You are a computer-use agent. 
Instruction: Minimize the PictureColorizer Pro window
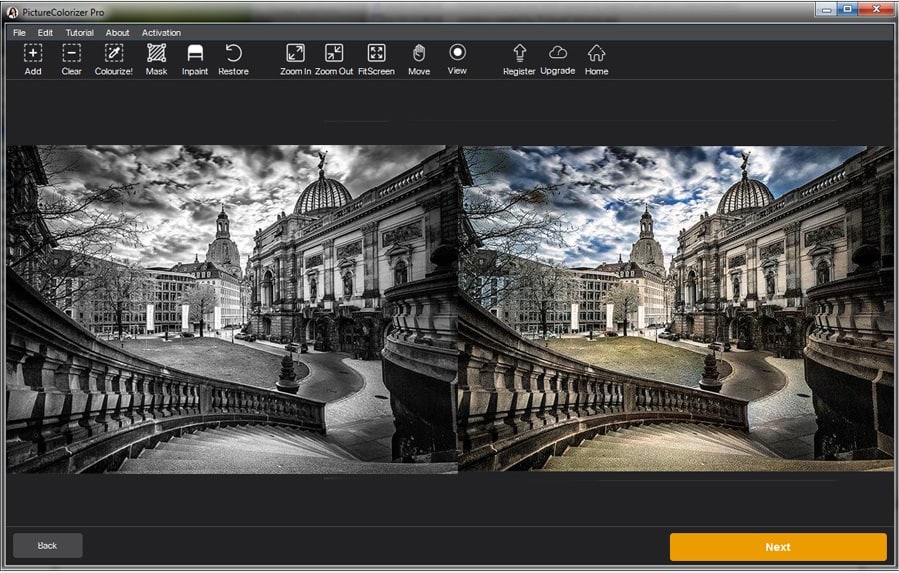click(827, 9)
